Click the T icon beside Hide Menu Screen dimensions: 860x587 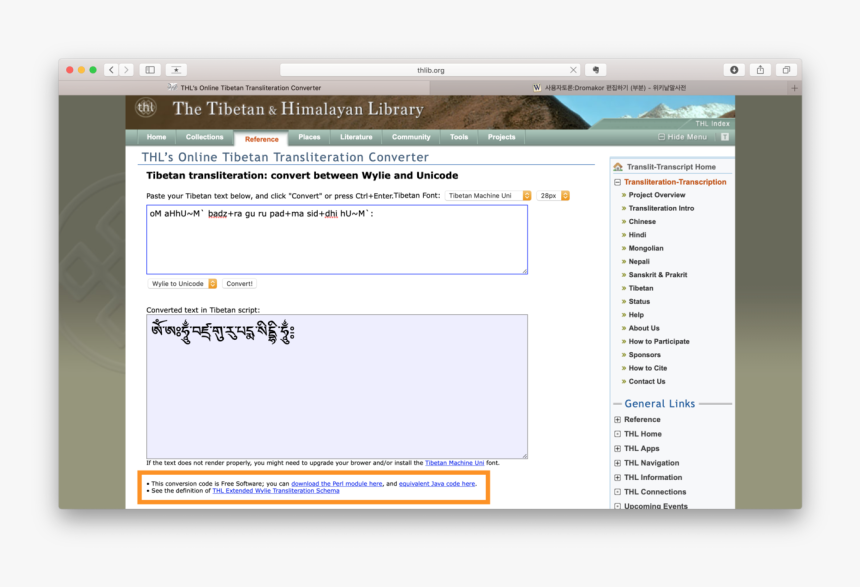pyautogui.click(x=725, y=137)
